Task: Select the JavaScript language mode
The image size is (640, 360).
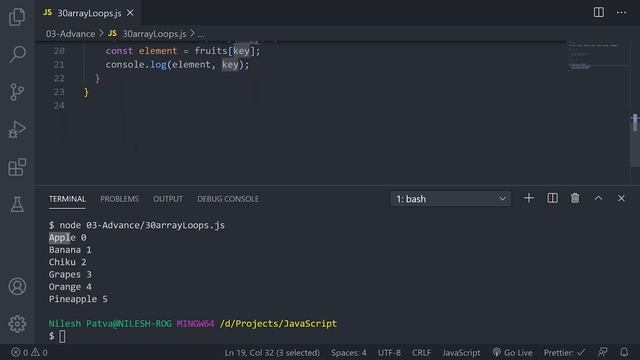Action: click(x=461, y=353)
